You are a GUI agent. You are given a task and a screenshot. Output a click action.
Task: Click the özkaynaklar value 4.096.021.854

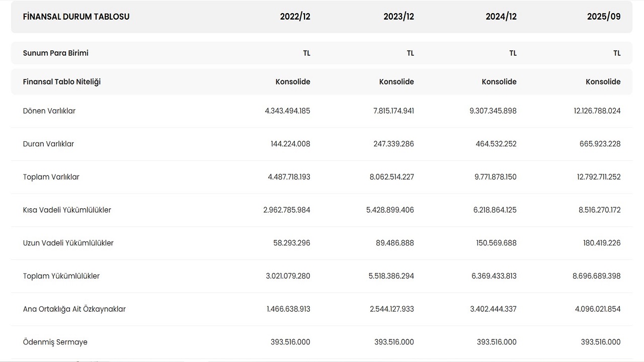(598, 309)
